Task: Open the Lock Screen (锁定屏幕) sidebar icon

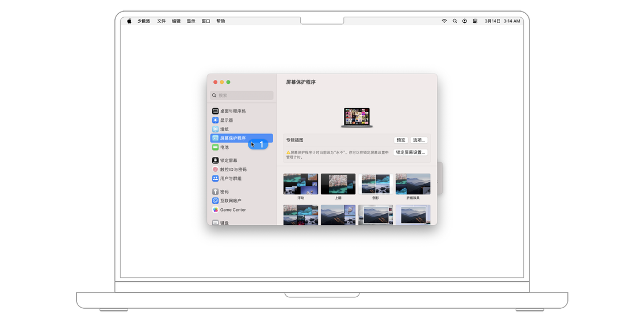Action: click(x=215, y=160)
